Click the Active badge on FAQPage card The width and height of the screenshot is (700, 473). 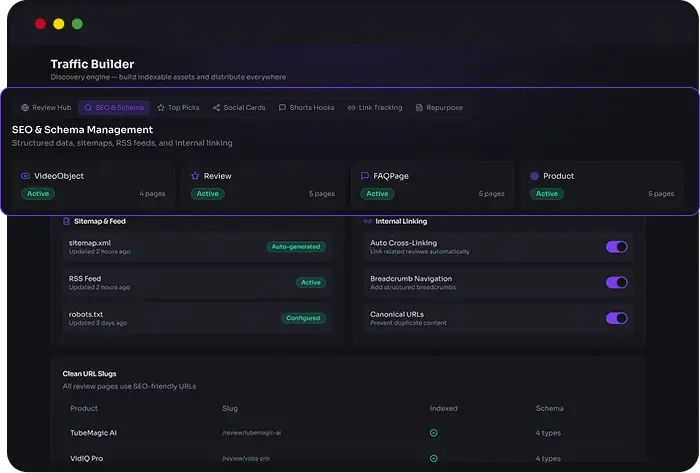tap(377, 194)
